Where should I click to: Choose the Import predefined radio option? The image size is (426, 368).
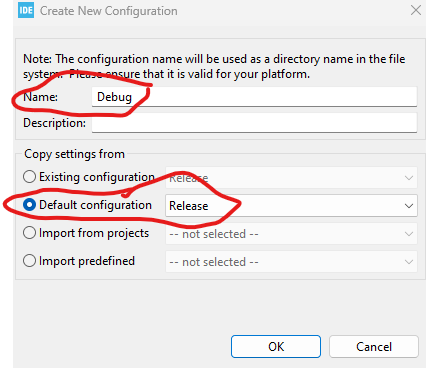click(x=29, y=261)
